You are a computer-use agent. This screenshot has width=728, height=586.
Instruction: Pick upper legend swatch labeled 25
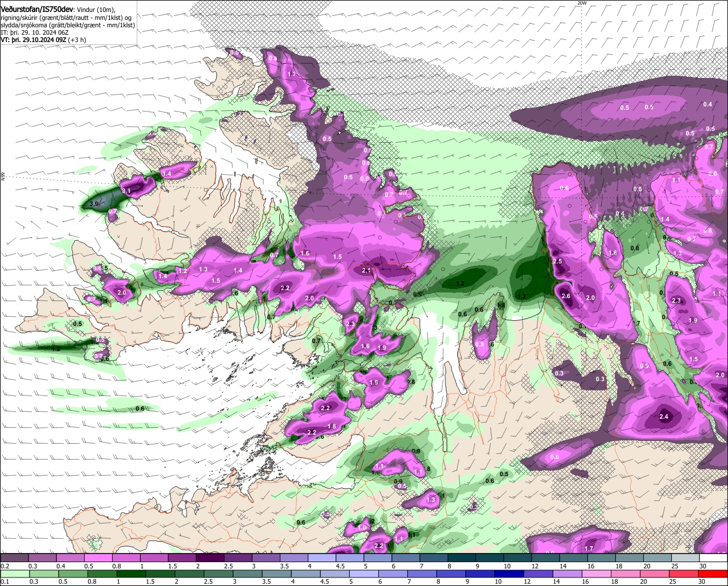(686, 558)
